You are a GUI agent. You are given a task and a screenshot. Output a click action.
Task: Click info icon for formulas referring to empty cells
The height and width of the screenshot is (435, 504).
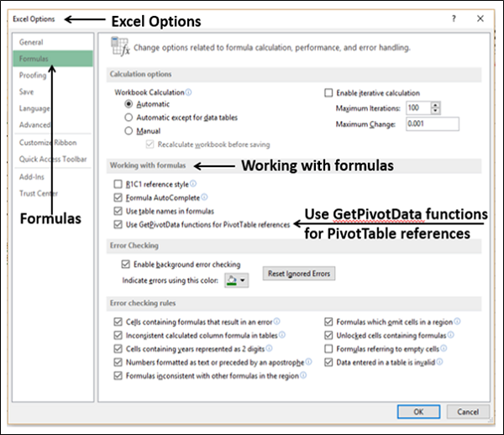[x=444, y=349]
